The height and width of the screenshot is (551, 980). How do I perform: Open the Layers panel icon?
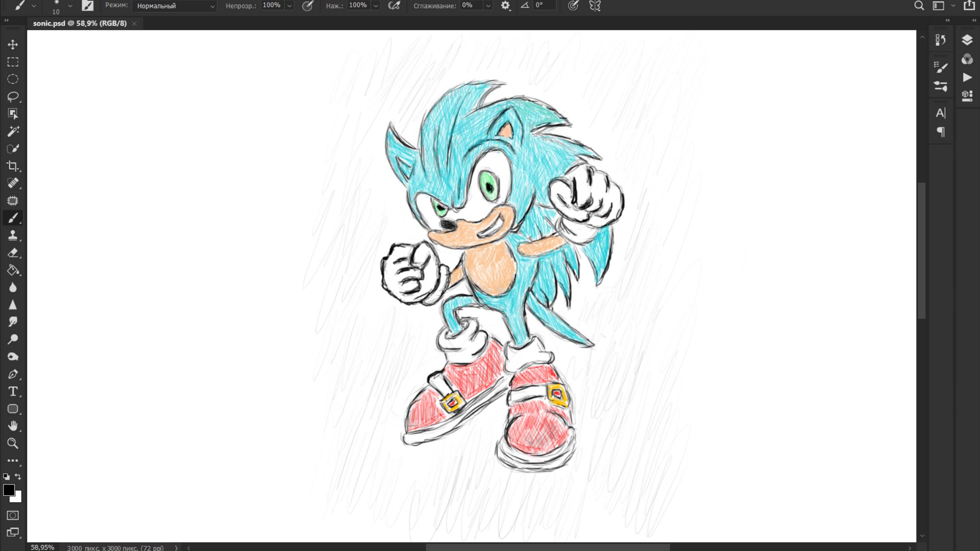967,40
